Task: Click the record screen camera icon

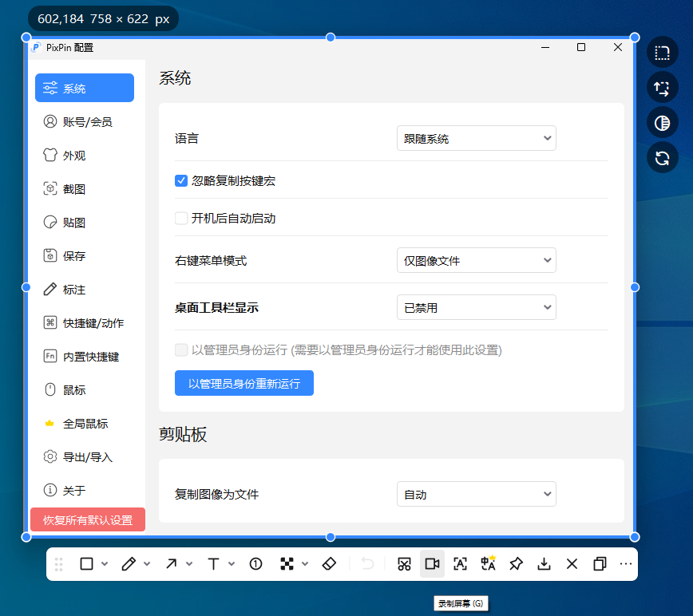Action: click(432, 564)
